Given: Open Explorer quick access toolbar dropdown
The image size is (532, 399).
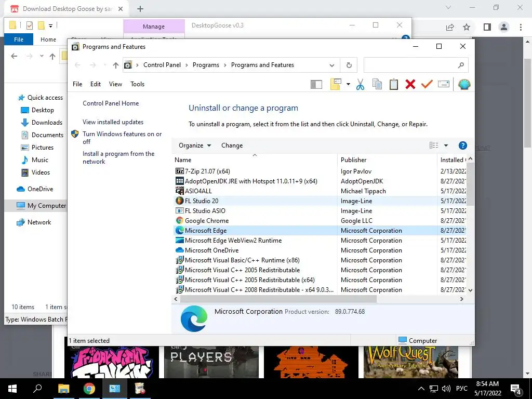Looking at the screenshot, I should point(50,25).
